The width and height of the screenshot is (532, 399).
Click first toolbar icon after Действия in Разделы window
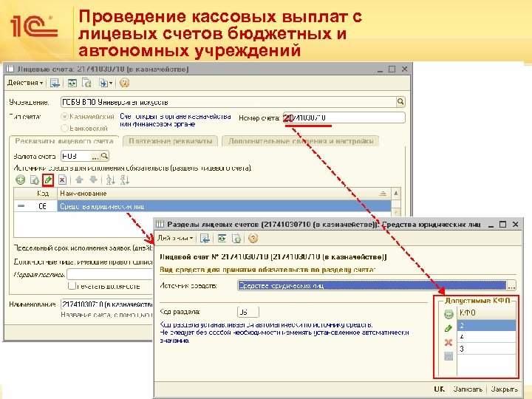(x=205, y=238)
